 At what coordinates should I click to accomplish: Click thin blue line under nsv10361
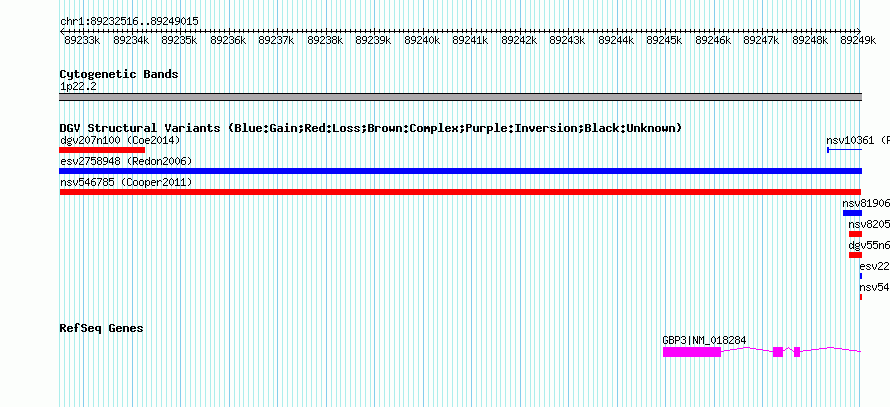pyautogui.click(x=845, y=150)
